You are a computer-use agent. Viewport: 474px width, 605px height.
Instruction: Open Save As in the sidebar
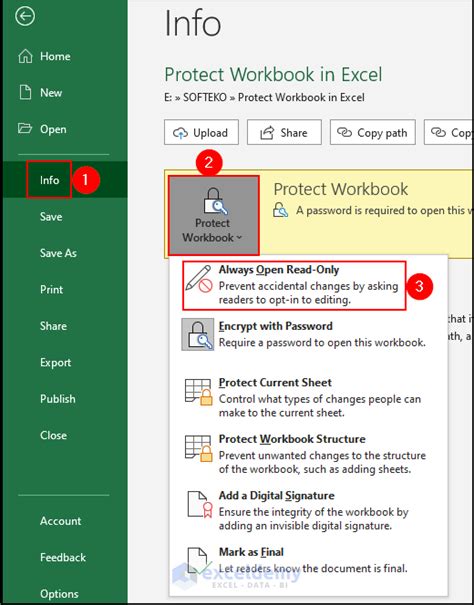coord(58,253)
